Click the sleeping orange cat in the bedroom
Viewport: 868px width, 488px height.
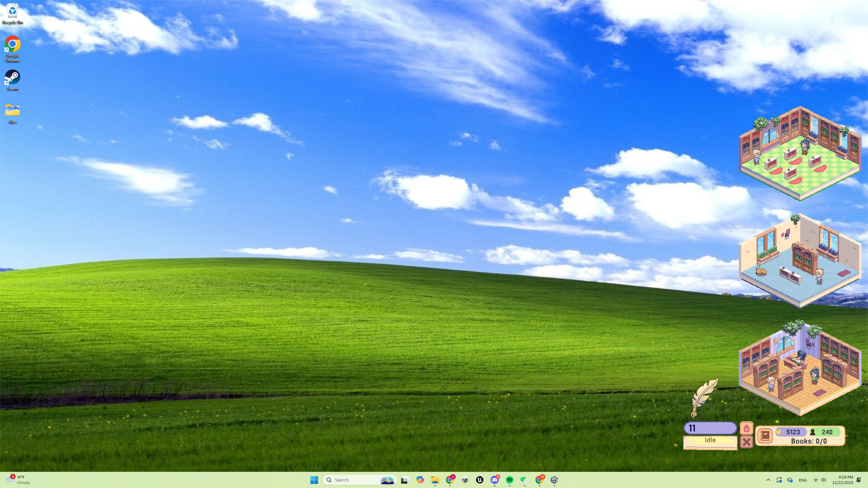click(761, 272)
